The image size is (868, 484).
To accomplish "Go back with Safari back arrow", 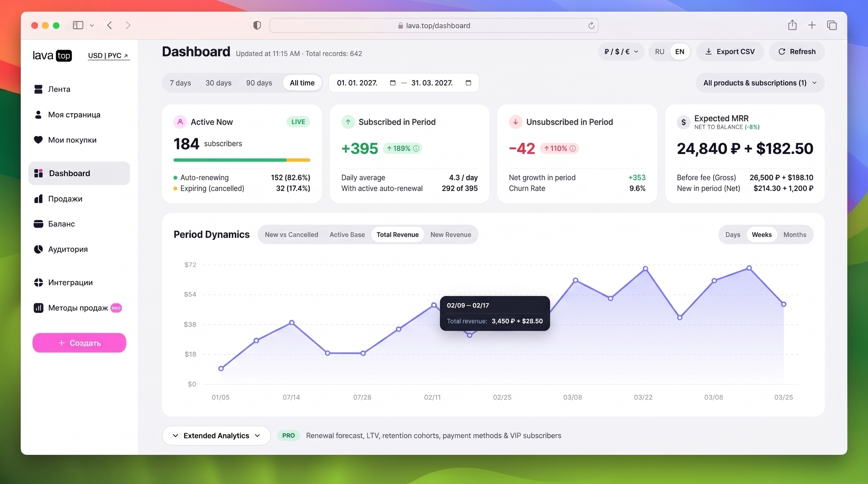I will tap(109, 25).
